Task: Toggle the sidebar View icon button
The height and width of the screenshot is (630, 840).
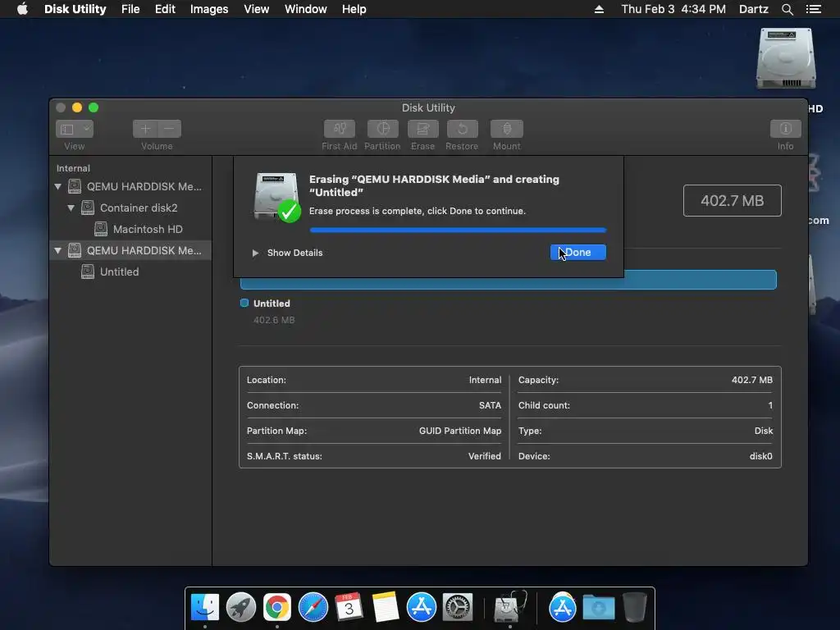Action: click(67, 129)
